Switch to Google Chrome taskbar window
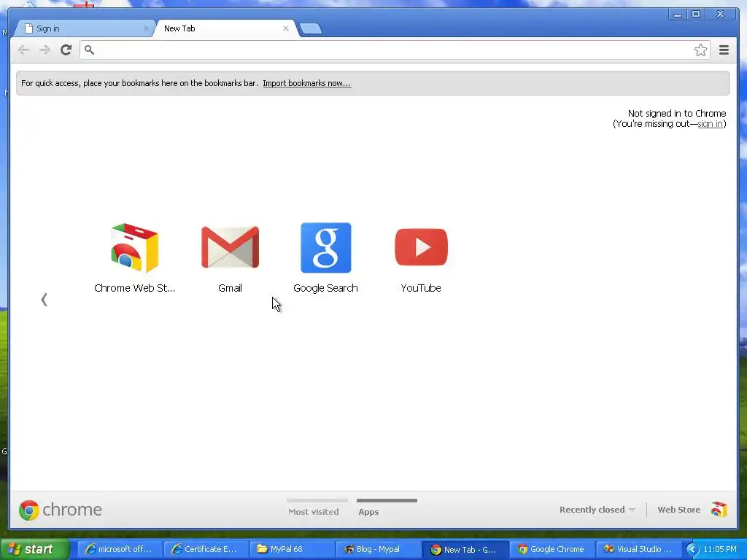The image size is (747, 560). point(551,549)
